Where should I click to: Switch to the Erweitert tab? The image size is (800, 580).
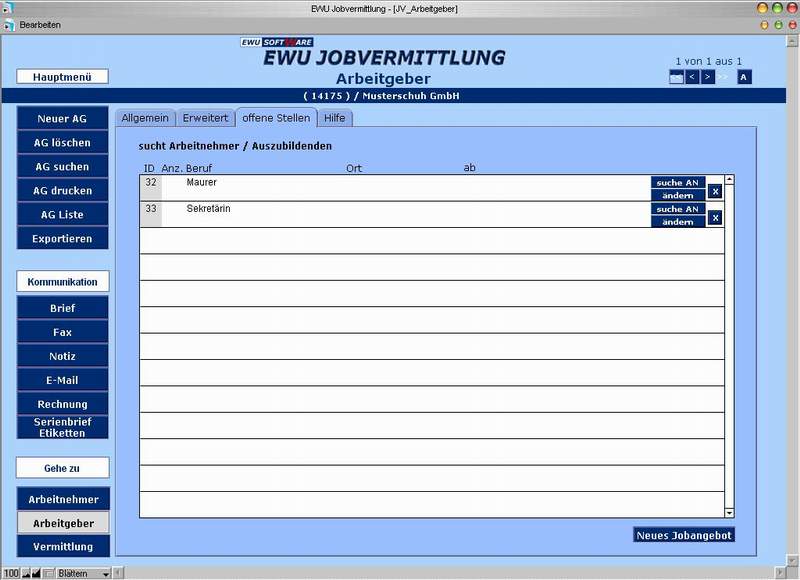(205, 118)
